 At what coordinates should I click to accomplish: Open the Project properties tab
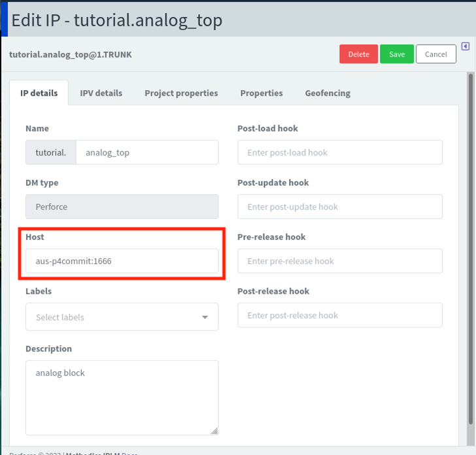[181, 93]
